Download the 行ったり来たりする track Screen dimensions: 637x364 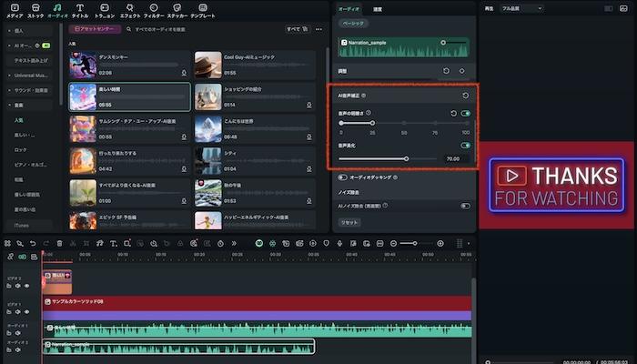pyautogui.click(x=184, y=168)
